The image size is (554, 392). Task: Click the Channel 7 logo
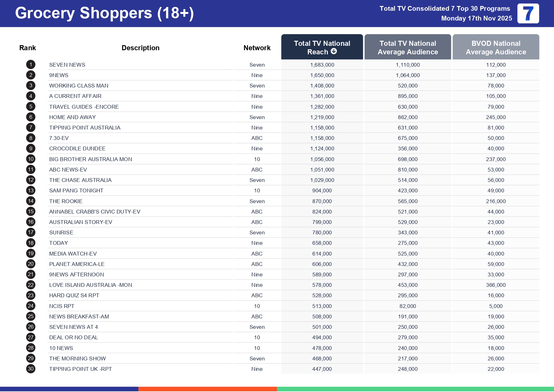pos(528,14)
